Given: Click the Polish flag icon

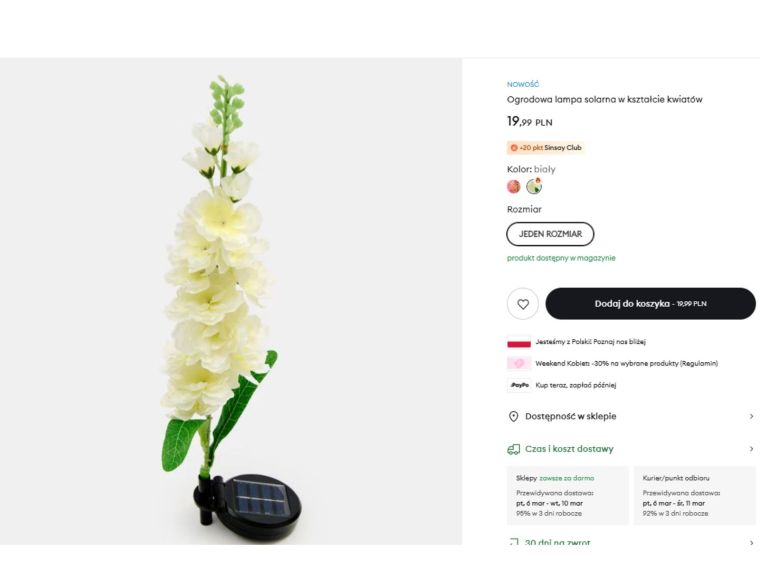Looking at the screenshot, I should pyautogui.click(x=519, y=342).
